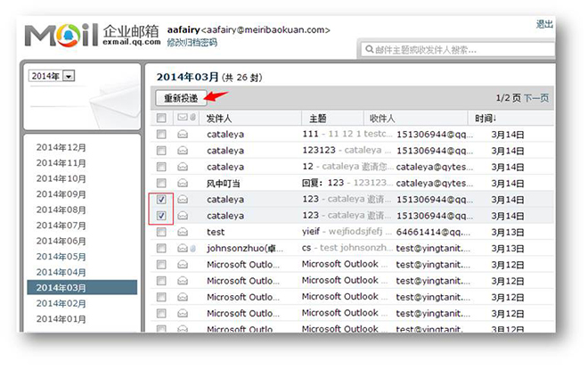Click the envelope icon in the 风中叮当 row
The width and height of the screenshot is (588, 370).
(183, 183)
